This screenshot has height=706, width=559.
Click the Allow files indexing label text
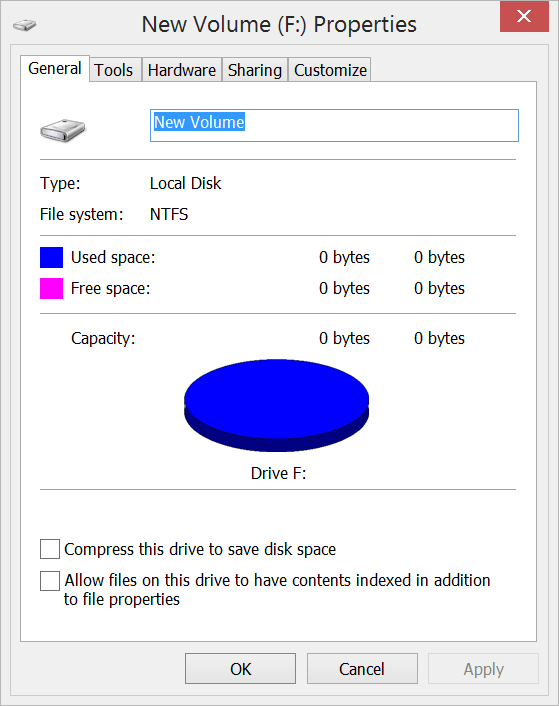pyautogui.click(x=277, y=590)
